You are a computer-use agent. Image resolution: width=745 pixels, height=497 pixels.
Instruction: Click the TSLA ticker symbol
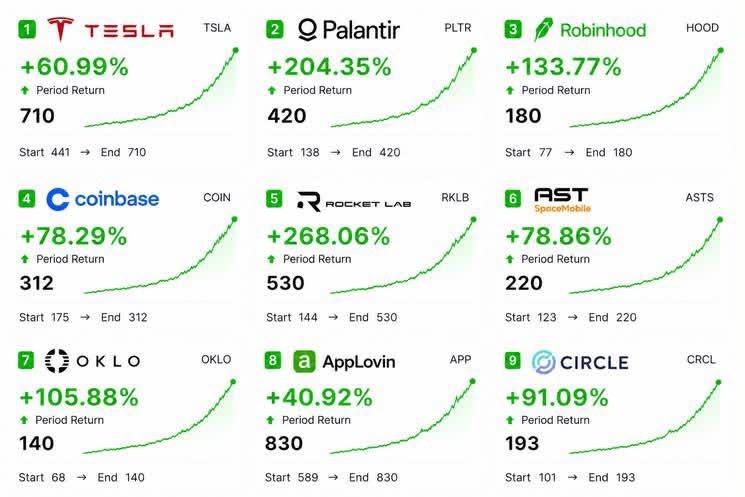coord(217,28)
